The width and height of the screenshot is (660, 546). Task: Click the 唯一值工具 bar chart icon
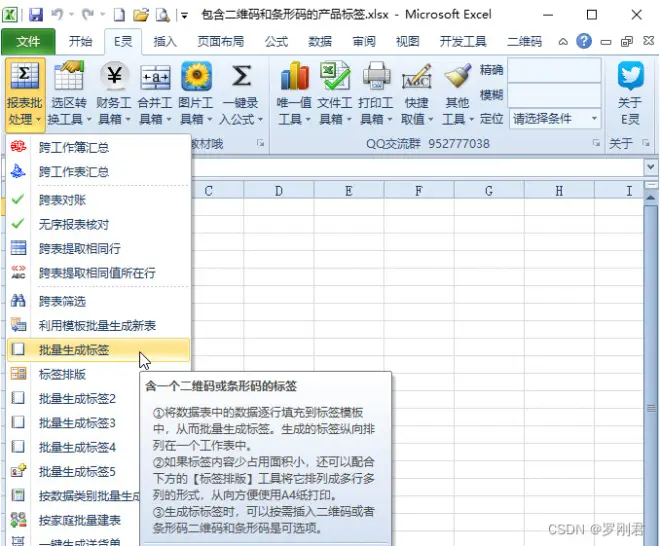click(294, 76)
